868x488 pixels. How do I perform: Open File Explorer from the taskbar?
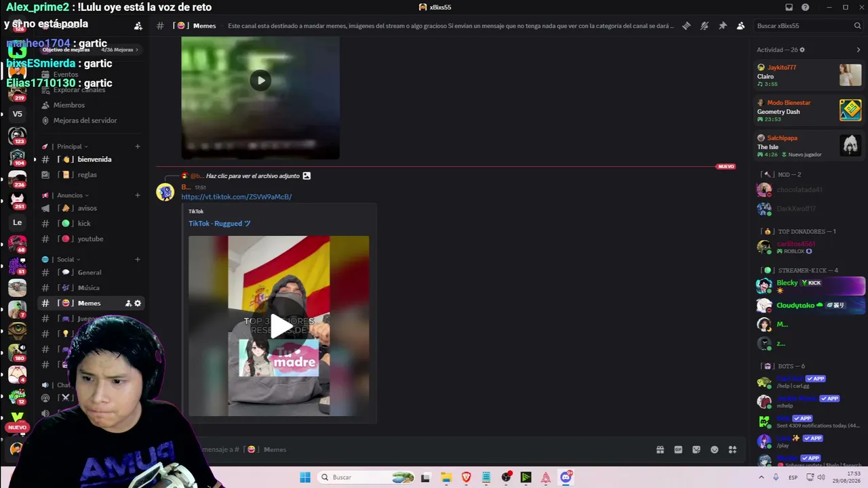pyautogui.click(x=446, y=477)
